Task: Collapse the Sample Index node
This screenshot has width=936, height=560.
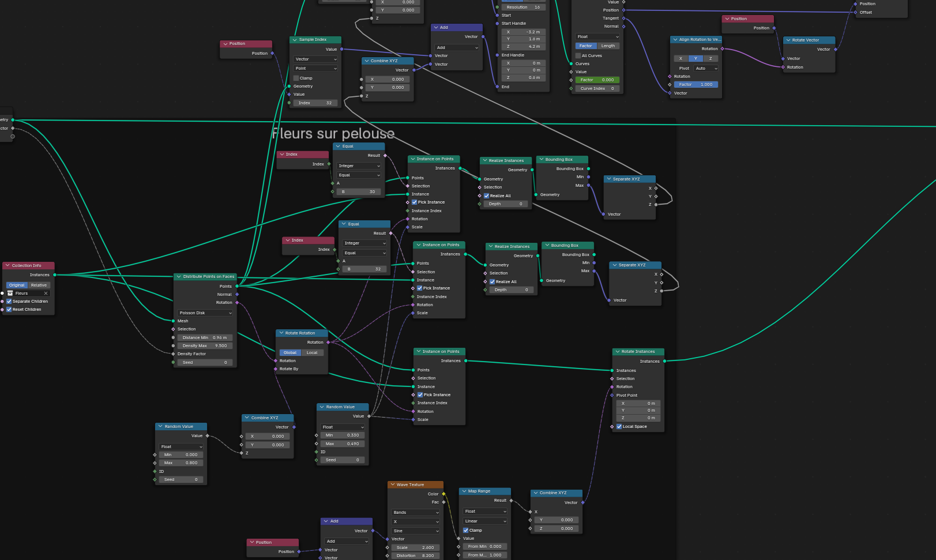Action: click(295, 39)
